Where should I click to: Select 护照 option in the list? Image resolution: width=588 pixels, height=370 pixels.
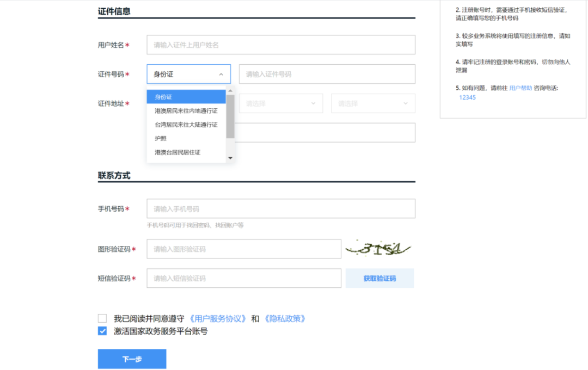[x=186, y=138]
